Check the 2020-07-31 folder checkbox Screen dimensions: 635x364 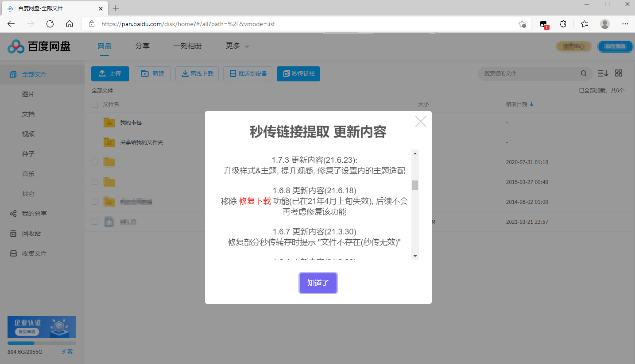94,162
